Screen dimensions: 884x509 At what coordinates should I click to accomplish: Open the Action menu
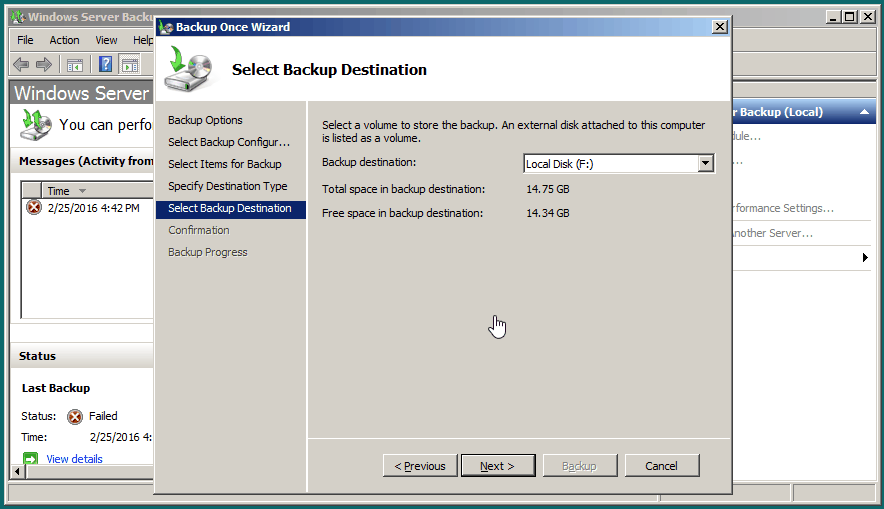(x=64, y=40)
